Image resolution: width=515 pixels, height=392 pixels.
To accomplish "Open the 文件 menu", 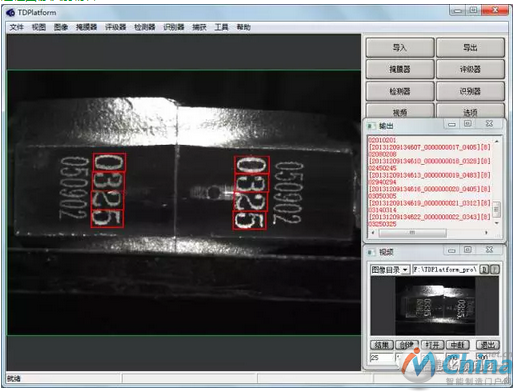I will tap(16, 27).
